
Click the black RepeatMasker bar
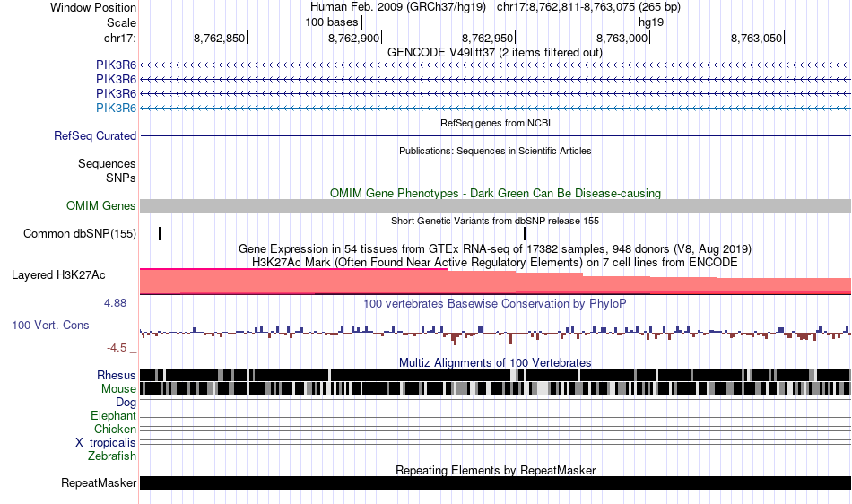click(x=495, y=482)
